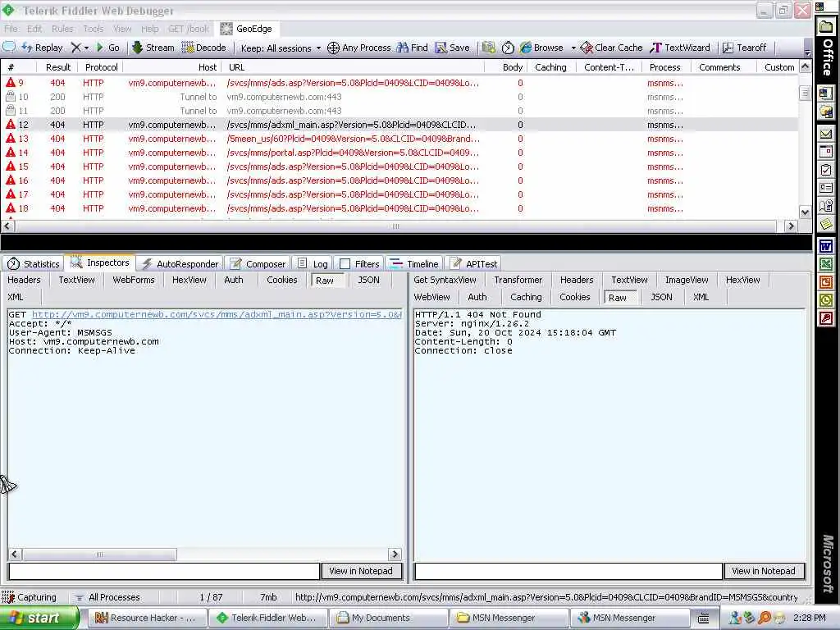The width and height of the screenshot is (840, 630).
Task: Click the Save sessions toolbar icon
Action: pyautogui.click(x=452, y=48)
